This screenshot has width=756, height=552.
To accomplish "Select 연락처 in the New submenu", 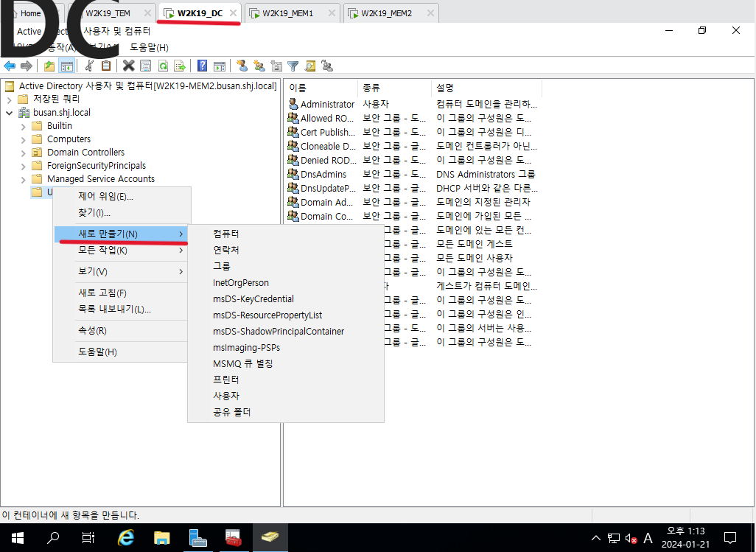I will 285,251.
